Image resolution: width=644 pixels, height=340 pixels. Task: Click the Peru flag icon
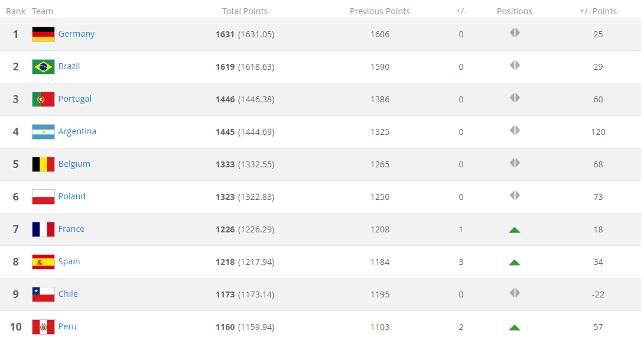[43, 327]
